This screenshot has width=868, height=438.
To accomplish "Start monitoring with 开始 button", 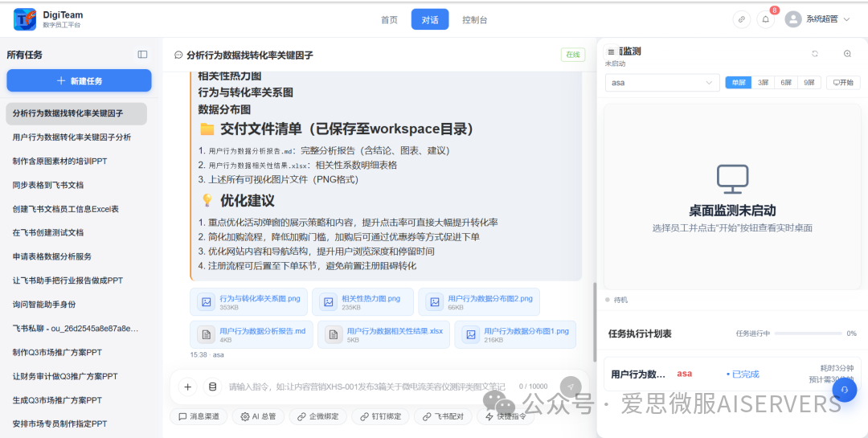I will pos(843,83).
